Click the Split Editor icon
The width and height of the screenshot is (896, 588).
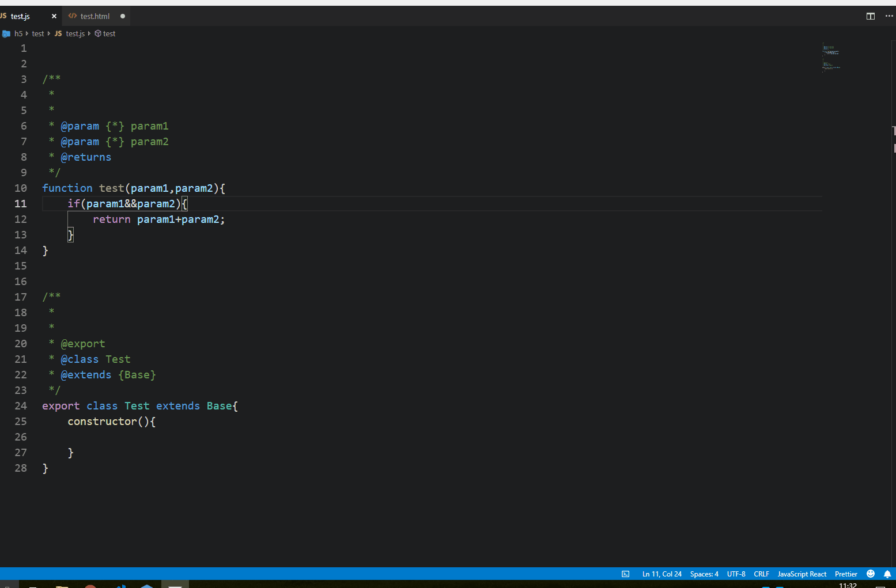[871, 16]
